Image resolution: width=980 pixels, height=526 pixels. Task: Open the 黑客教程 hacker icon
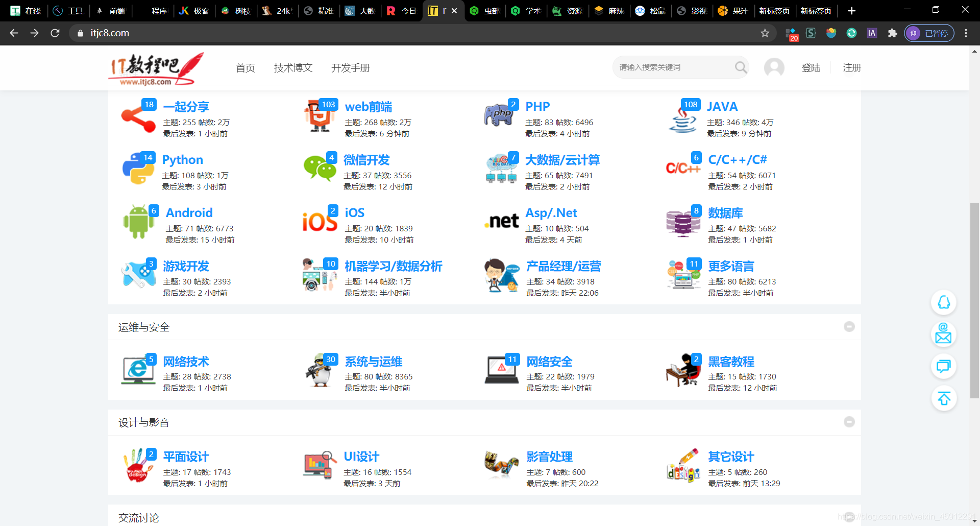(x=683, y=370)
